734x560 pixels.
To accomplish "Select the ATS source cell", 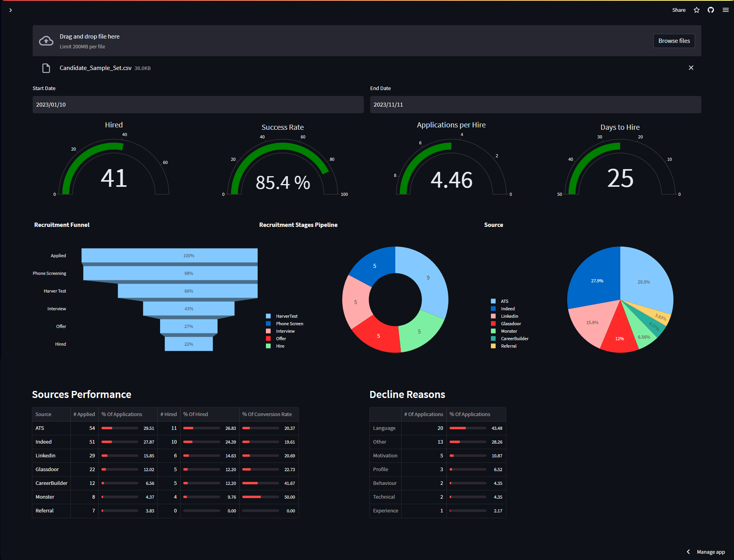I will (x=51, y=428).
